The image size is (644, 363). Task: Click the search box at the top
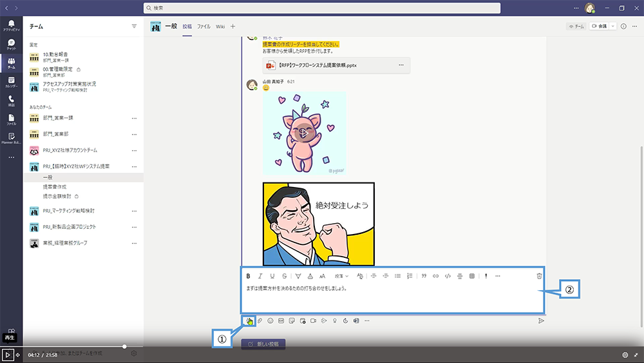pos(322,8)
